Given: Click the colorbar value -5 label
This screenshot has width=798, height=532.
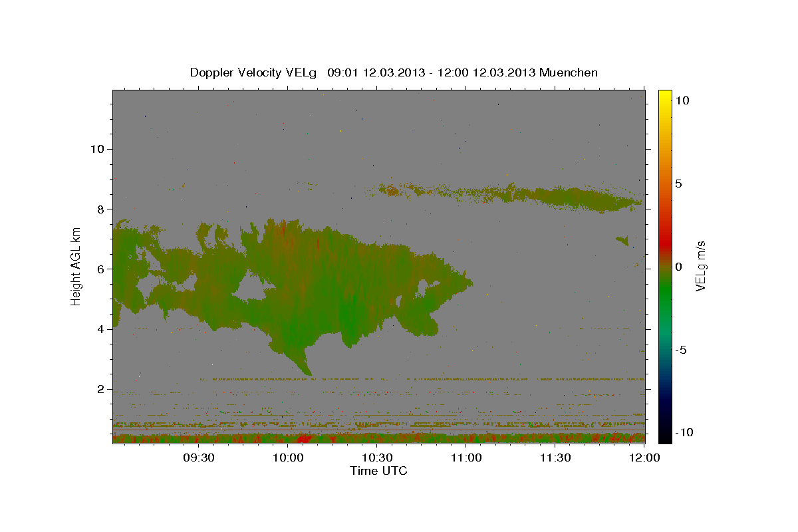Looking at the screenshot, I should 680,350.
